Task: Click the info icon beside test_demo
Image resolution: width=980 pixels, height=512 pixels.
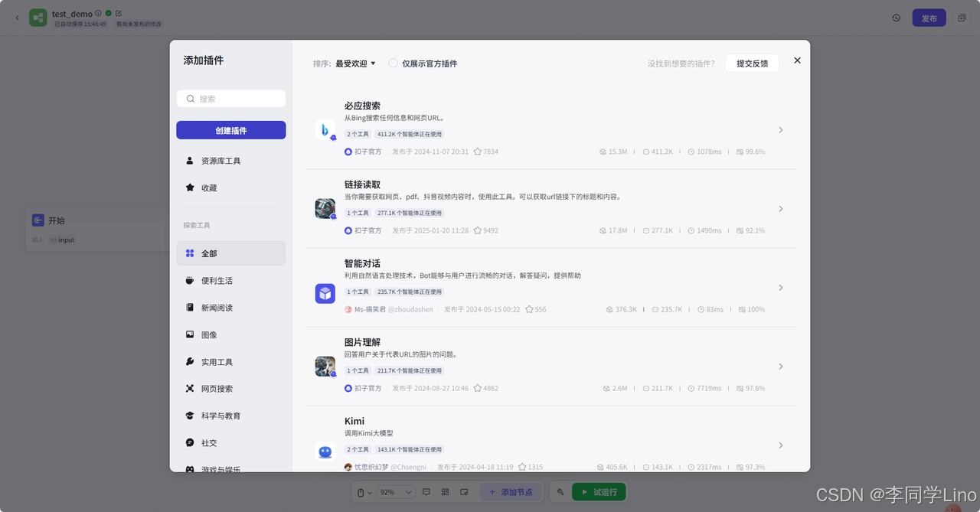Action: (98, 13)
